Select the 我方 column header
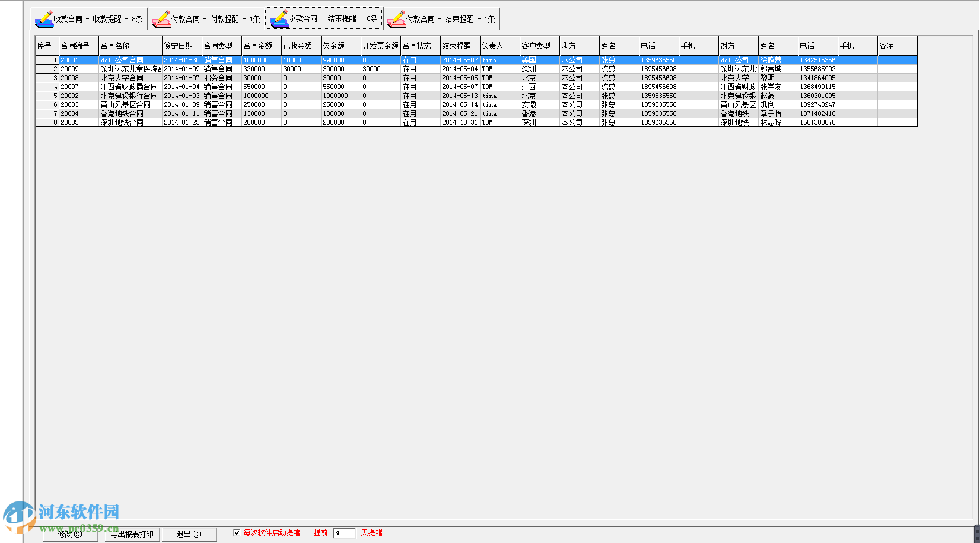The height and width of the screenshot is (543, 980). tap(580, 46)
